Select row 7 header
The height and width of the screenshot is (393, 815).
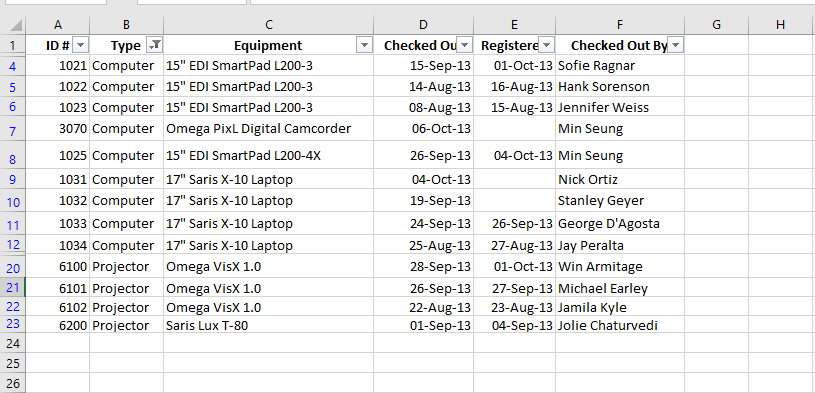(13, 129)
